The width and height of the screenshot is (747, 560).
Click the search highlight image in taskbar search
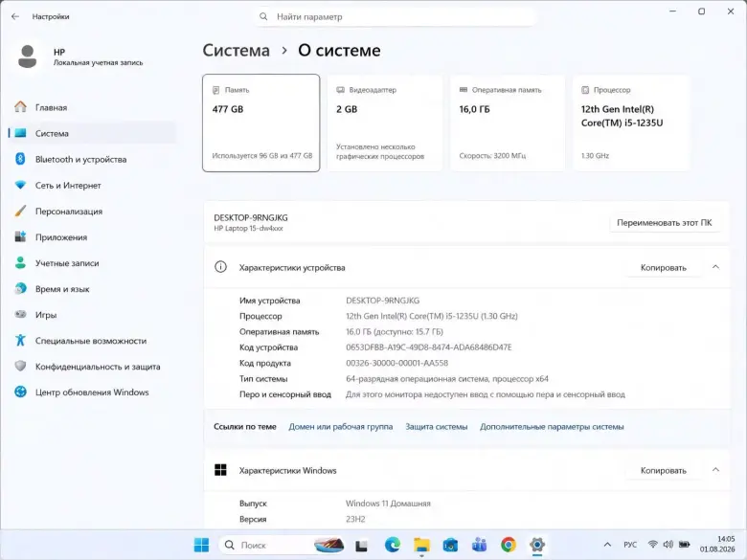click(328, 545)
